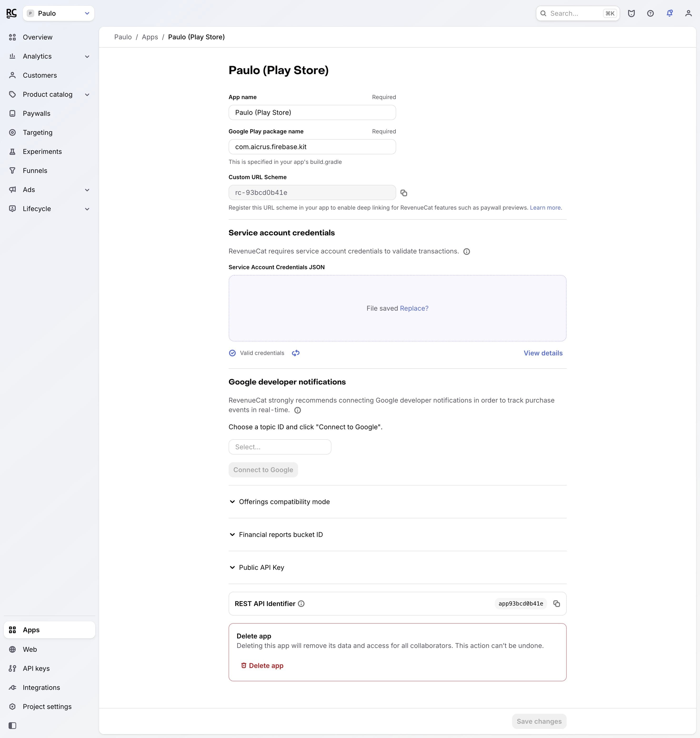Click the Funnels filter icon
Screen dimensions: 700x738
click(x=12, y=171)
